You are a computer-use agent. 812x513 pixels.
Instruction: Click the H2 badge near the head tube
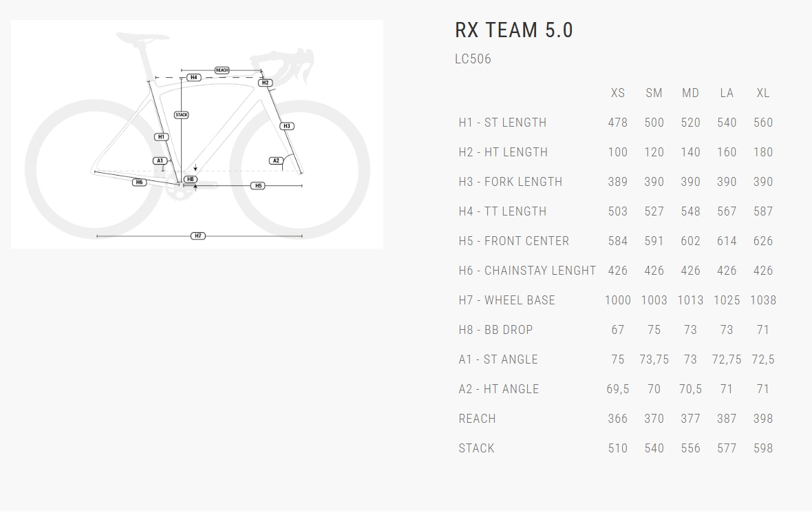click(266, 83)
